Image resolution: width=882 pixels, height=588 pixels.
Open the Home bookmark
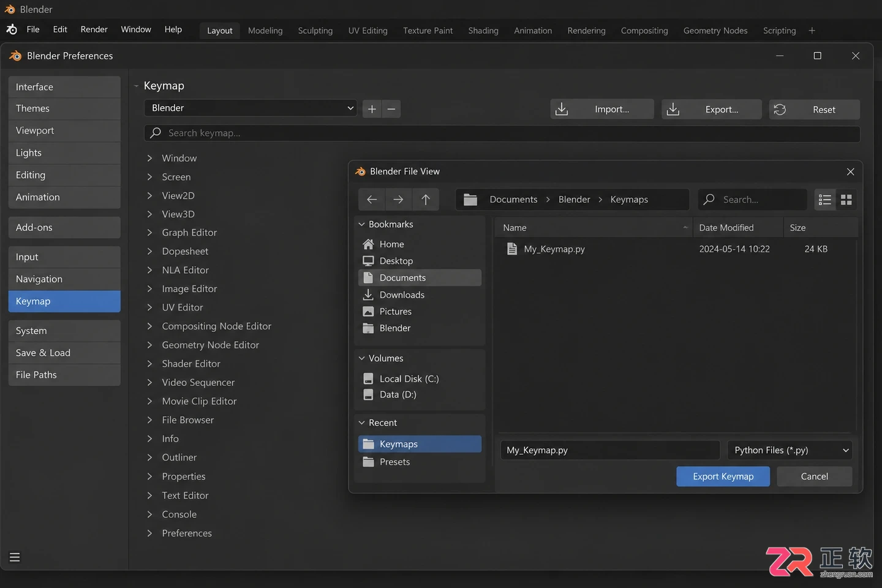[420, 244]
